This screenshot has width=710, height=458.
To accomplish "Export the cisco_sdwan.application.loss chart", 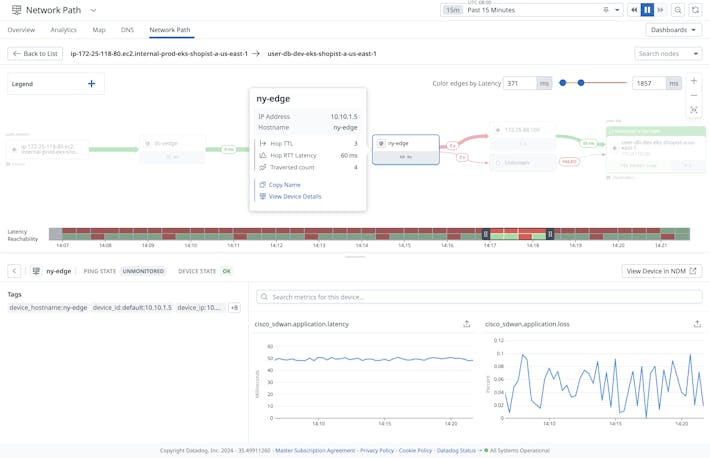I will (697, 324).
